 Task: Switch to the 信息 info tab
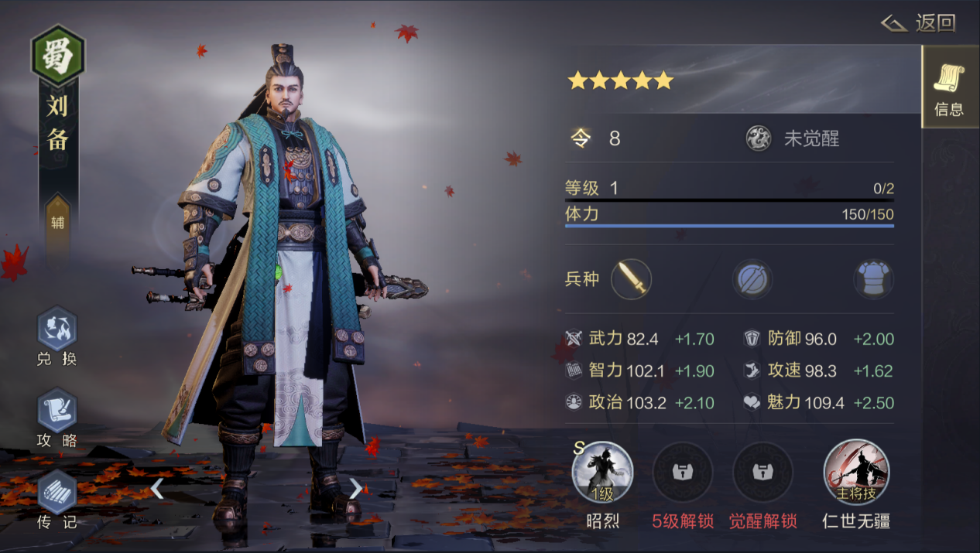950,87
